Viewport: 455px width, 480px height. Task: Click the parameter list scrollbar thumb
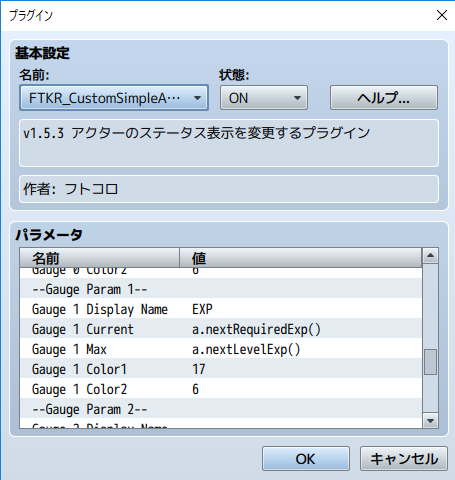[430, 362]
